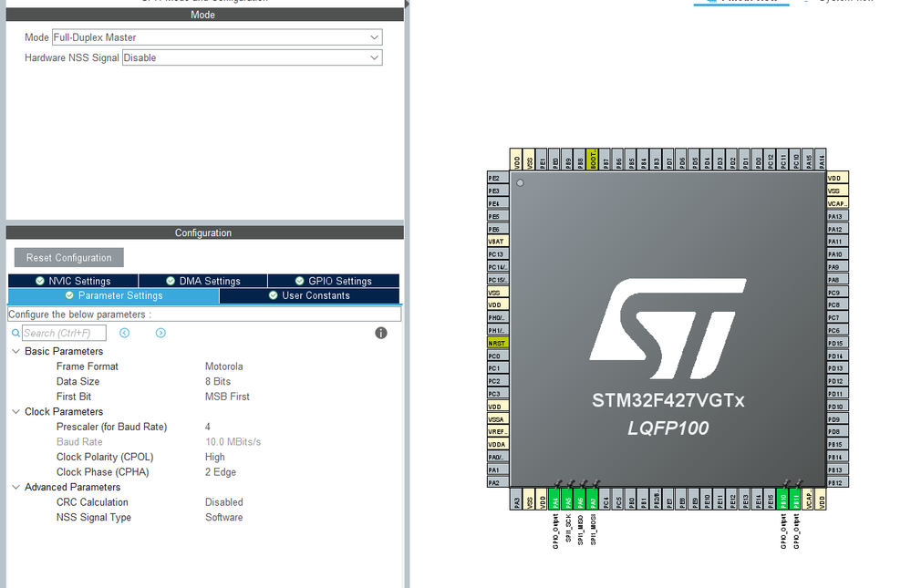Select green pin PA6 on chip
Screen dimensions: 911x588
coord(580,499)
